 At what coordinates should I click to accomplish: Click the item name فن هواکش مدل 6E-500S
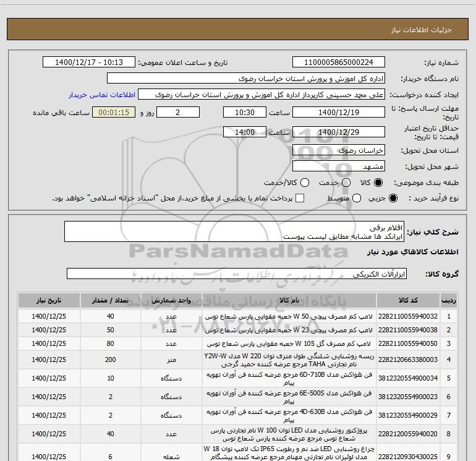(x=289, y=397)
